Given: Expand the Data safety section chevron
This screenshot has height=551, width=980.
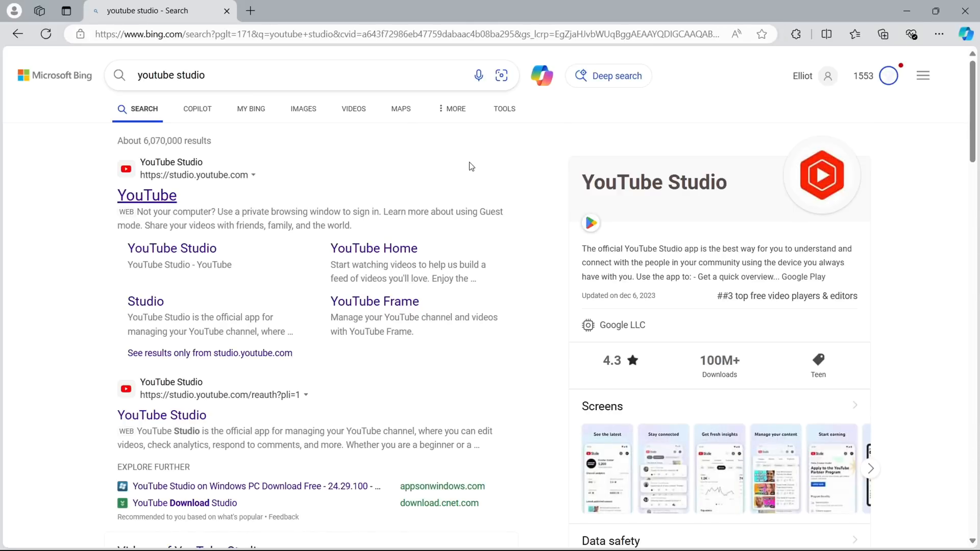Looking at the screenshot, I should point(855,540).
